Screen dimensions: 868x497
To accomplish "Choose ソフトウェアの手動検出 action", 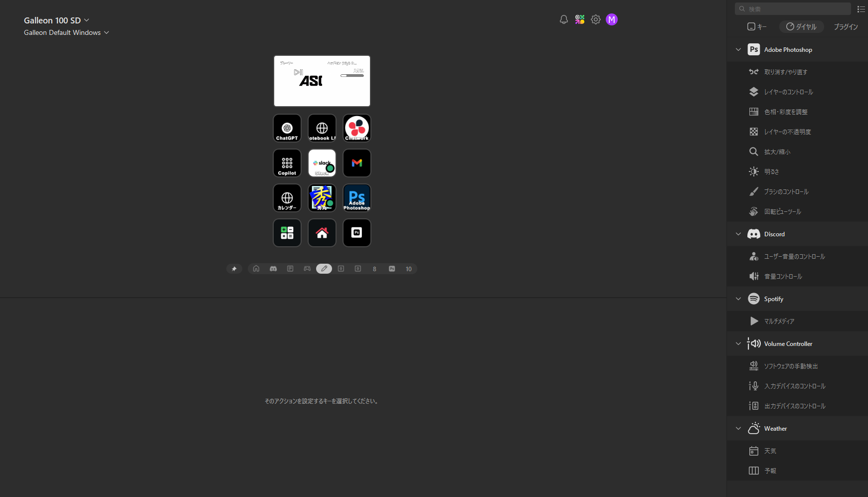I will pyautogui.click(x=797, y=366).
